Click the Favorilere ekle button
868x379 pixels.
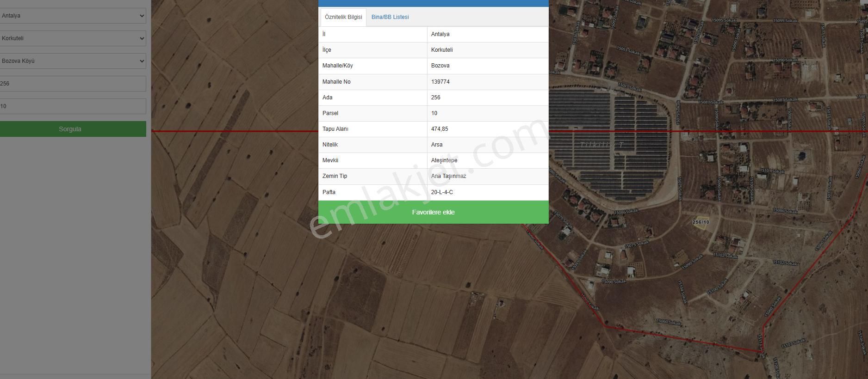433,212
